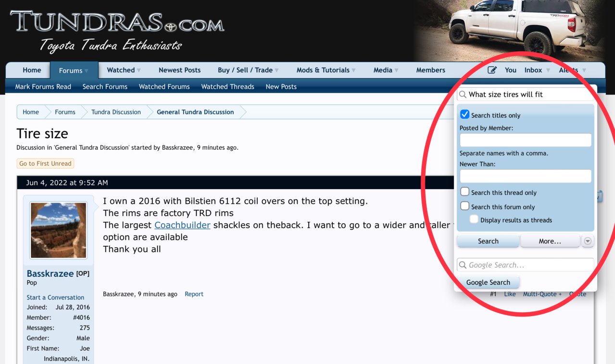615x364 pixels.
Task: Open Basskrazee's avatar picture
Action: pyautogui.click(x=58, y=230)
